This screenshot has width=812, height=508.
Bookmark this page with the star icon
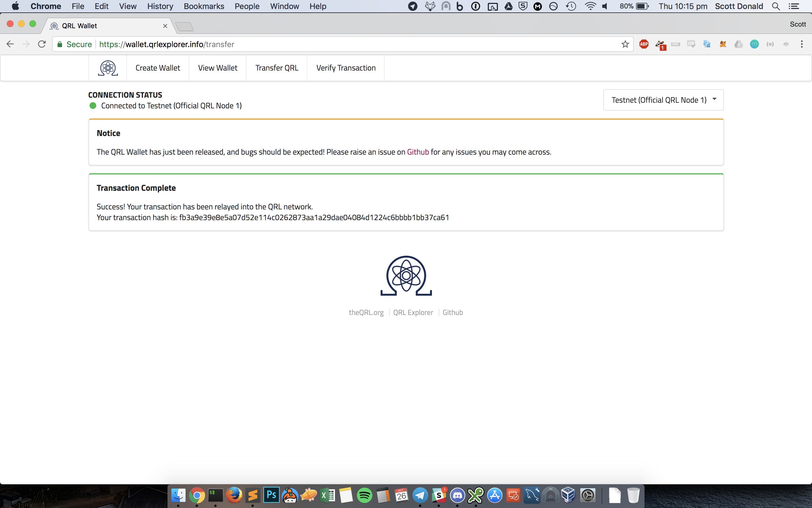tap(625, 44)
